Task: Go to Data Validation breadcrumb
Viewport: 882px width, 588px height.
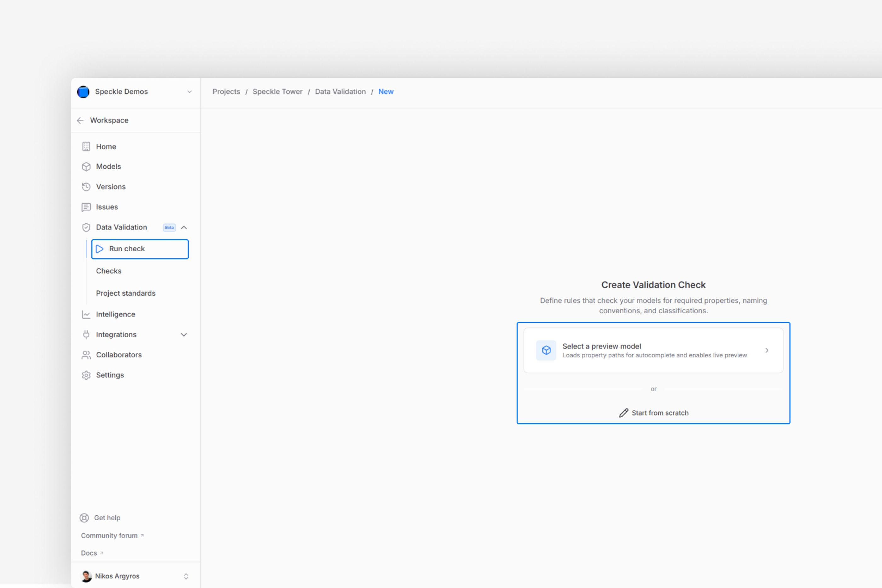Action: [340, 92]
